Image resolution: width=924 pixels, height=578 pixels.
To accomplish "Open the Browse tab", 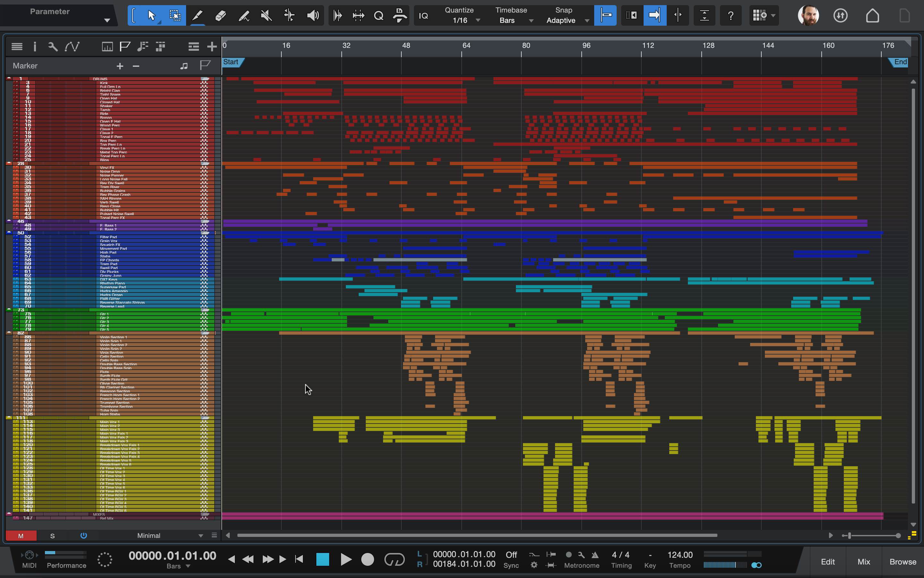I will [x=903, y=562].
